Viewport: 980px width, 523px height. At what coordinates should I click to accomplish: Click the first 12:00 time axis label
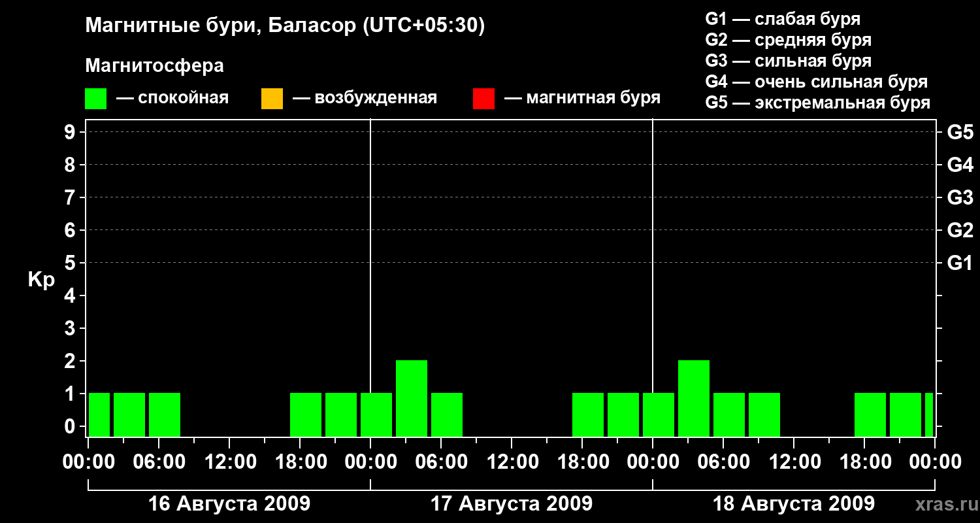[x=230, y=462]
